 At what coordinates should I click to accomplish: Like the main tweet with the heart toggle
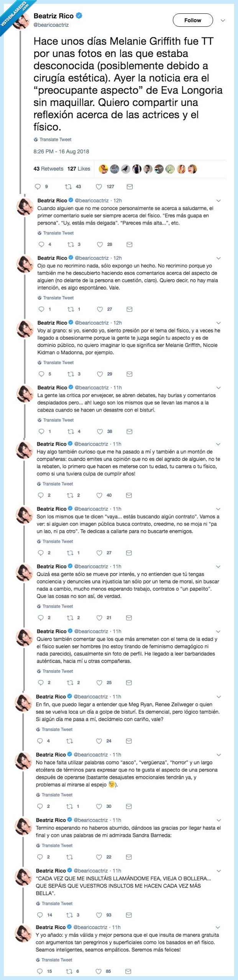tap(99, 186)
